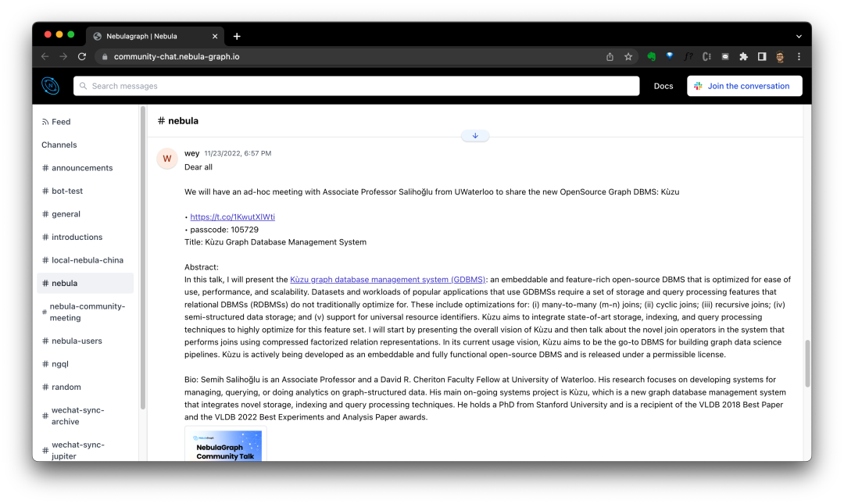844x504 pixels.
Task: Open the profile avatar in toolbar
Action: [780, 56]
